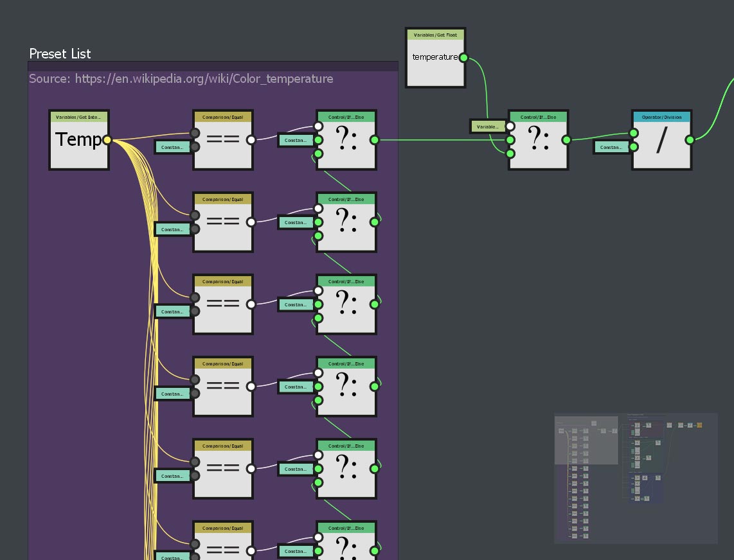Click the fifth Equal node's white output port
Screen dimensions: 734x560
(251, 469)
